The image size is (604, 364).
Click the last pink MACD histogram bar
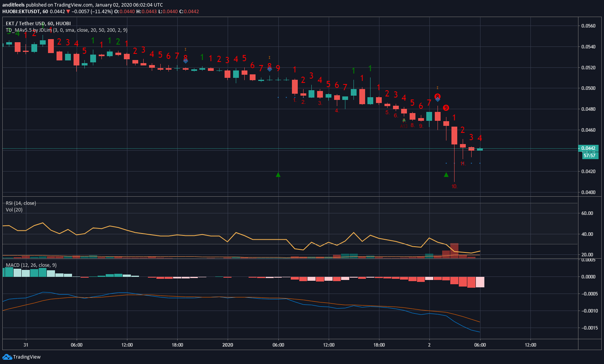tap(480, 282)
